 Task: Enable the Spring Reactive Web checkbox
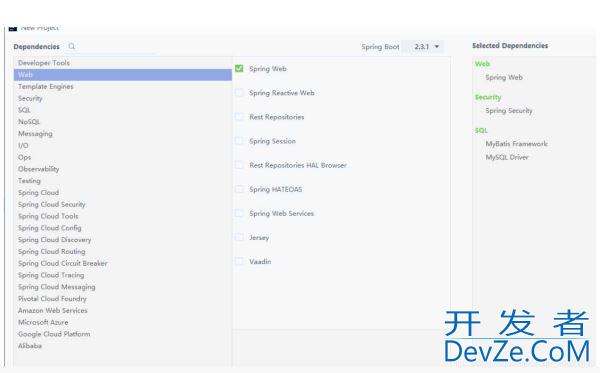point(239,93)
